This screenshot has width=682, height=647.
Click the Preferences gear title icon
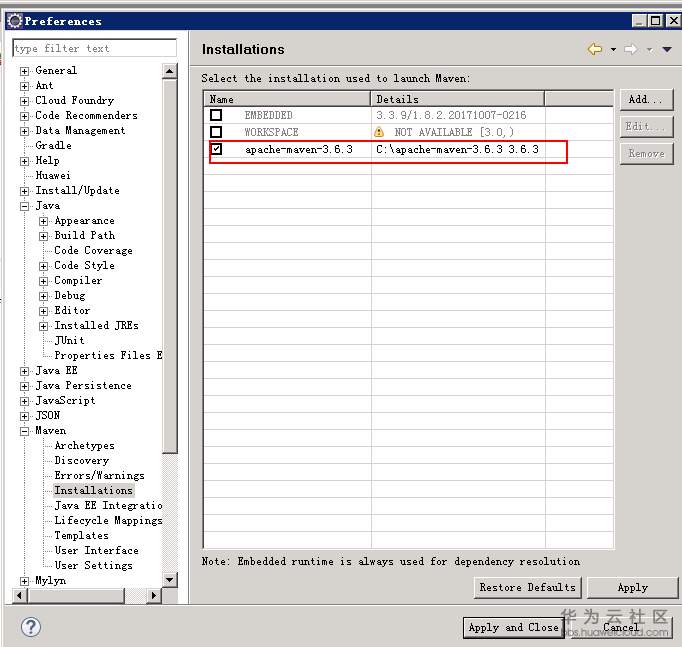coord(15,20)
